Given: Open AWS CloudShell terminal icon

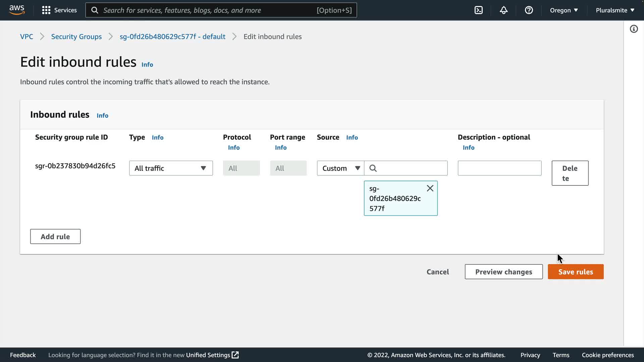Looking at the screenshot, I should coord(479,10).
